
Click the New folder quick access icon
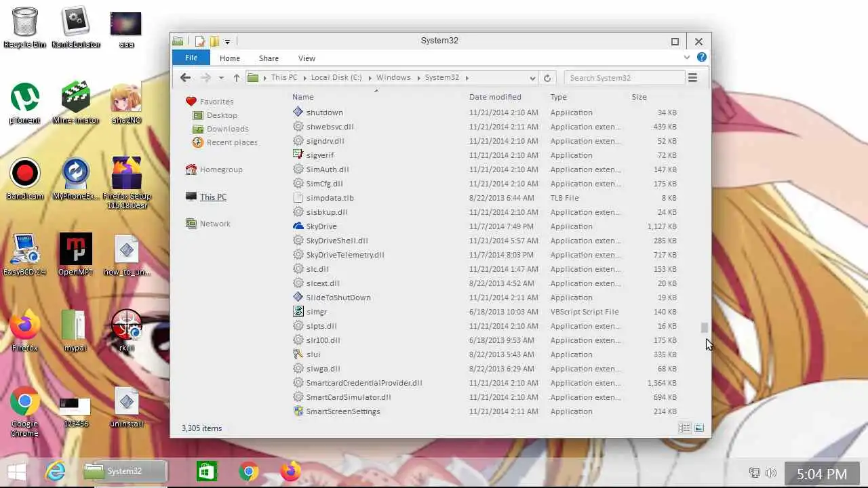point(214,41)
